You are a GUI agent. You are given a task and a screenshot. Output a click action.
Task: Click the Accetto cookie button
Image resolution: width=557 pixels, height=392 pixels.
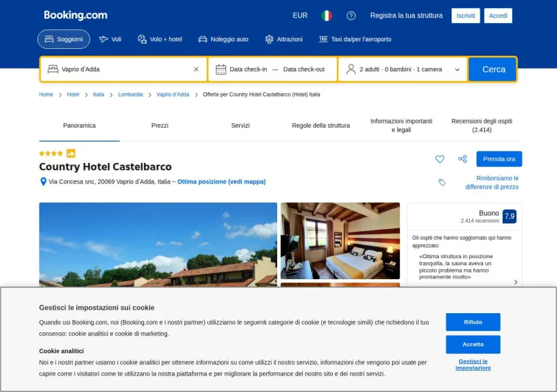(473, 344)
